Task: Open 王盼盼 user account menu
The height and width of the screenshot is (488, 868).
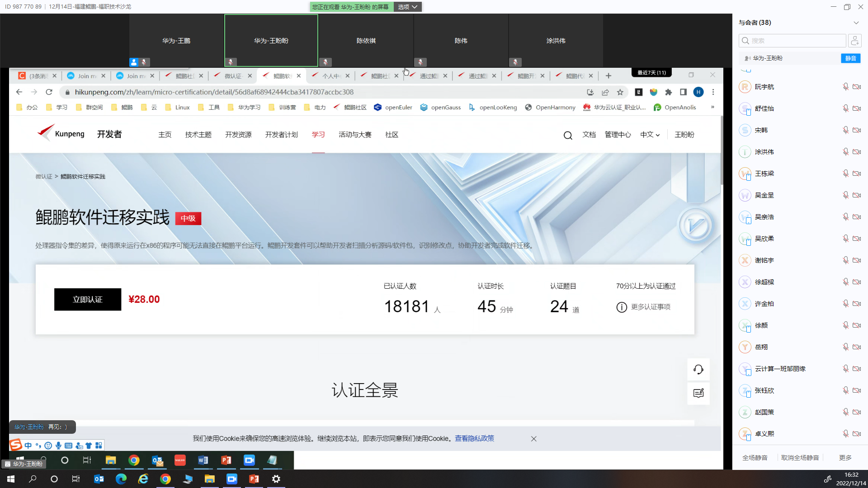Action: (x=684, y=135)
